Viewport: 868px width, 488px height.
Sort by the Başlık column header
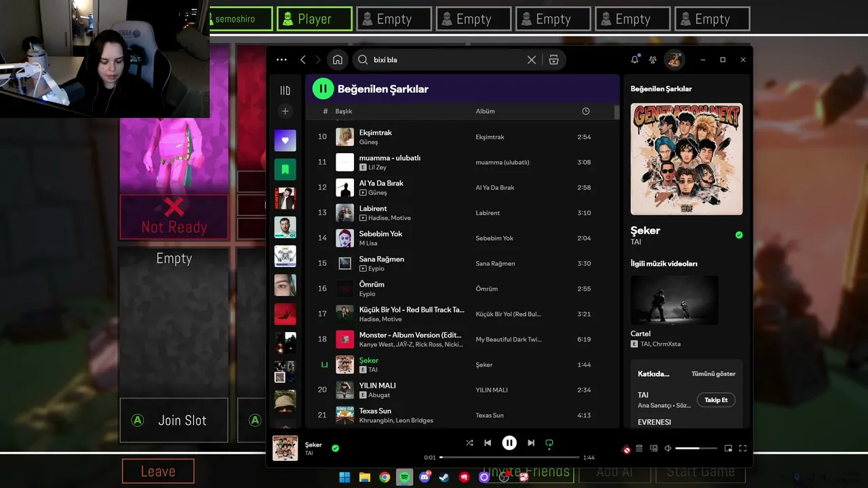click(x=344, y=111)
